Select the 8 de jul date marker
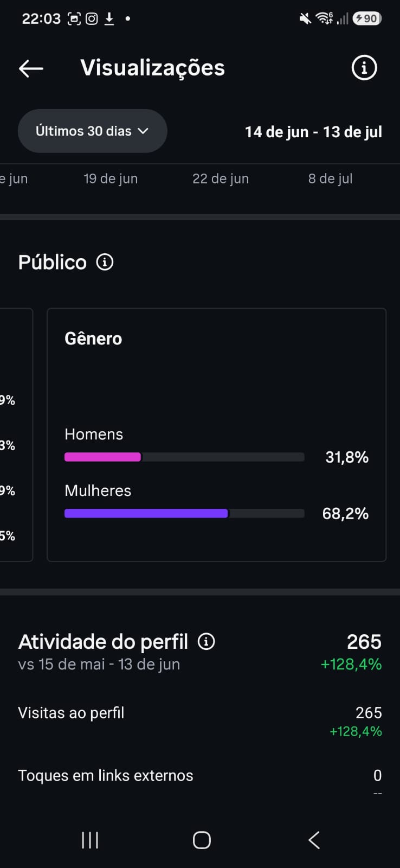Viewport: 400px width, 868px height. coord(330,178)
